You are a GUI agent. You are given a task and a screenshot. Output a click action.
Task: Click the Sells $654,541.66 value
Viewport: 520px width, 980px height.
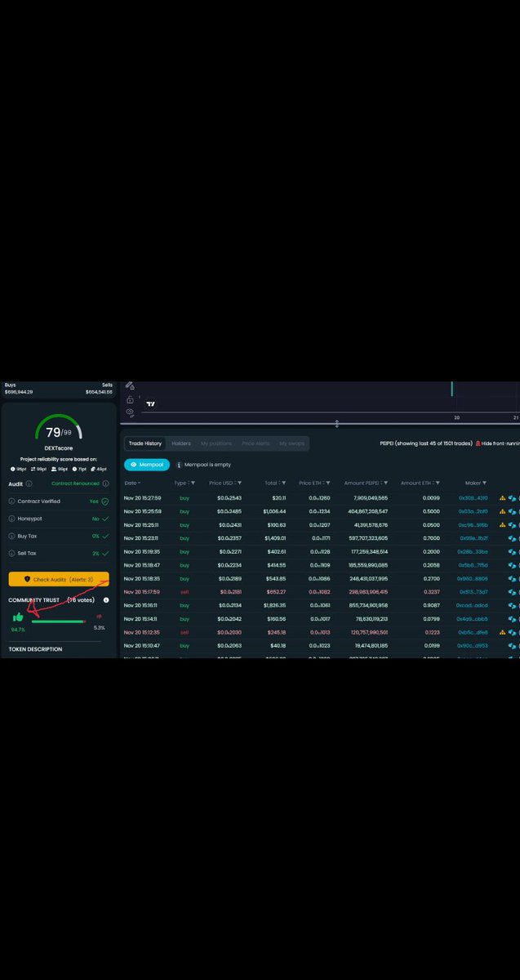[x=98, y=392]
